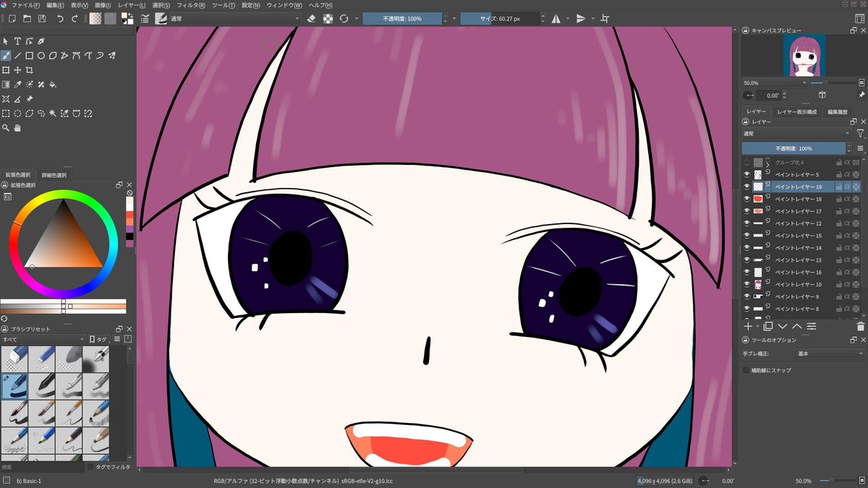Screen dimensions: 868x488
Task: Adjust the brush 不透明度 100% slider in toolbar
Action: pyautogui.click(x=402, y=18)
